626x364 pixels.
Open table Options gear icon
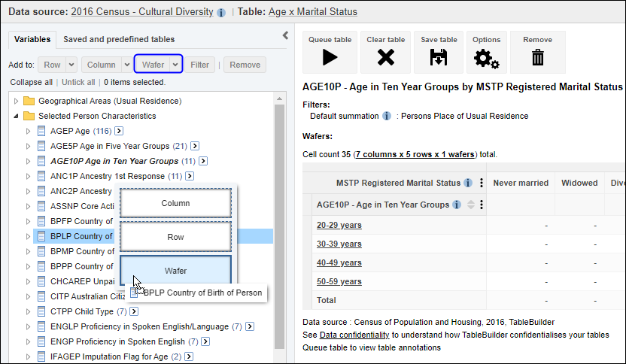pos(486,57)
